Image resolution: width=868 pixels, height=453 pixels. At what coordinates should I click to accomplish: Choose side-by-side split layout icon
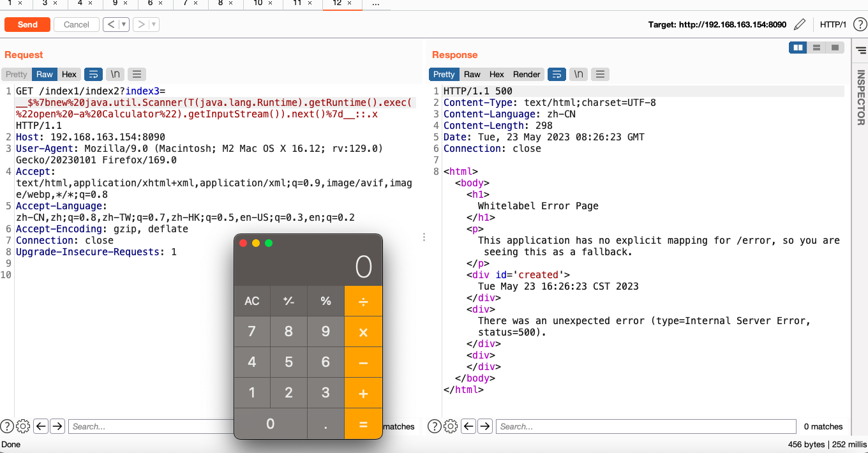click(798, 48)
